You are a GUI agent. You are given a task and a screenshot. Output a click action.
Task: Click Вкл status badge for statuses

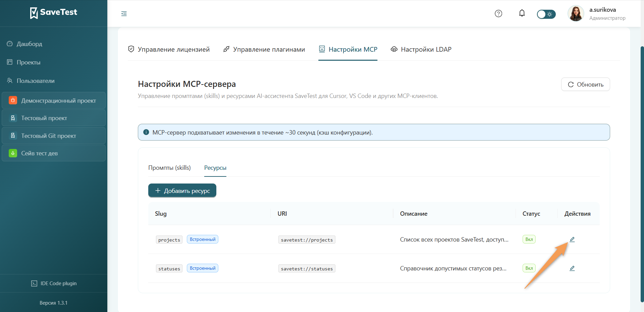529,268
